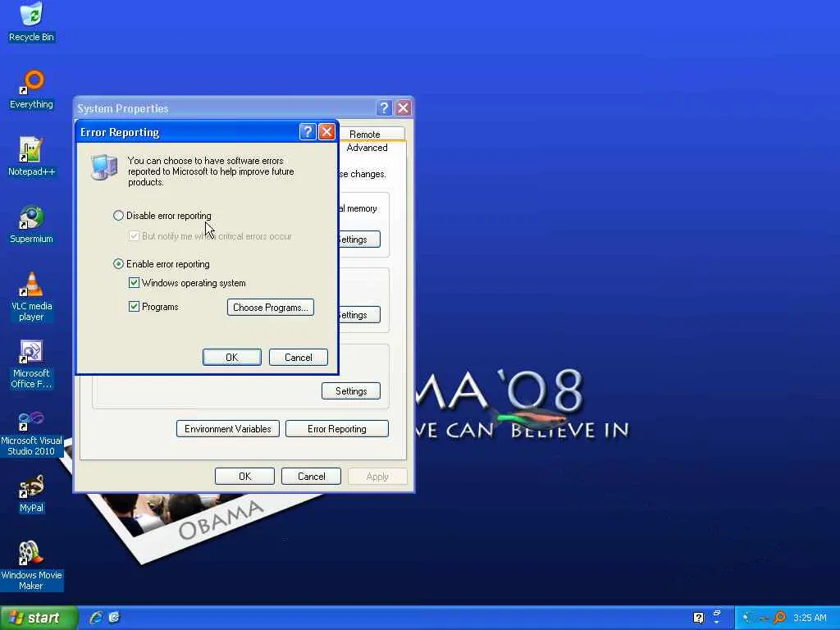
Task: Click the Error Reporting dialog help button
Action: click(x=308, y=132)
